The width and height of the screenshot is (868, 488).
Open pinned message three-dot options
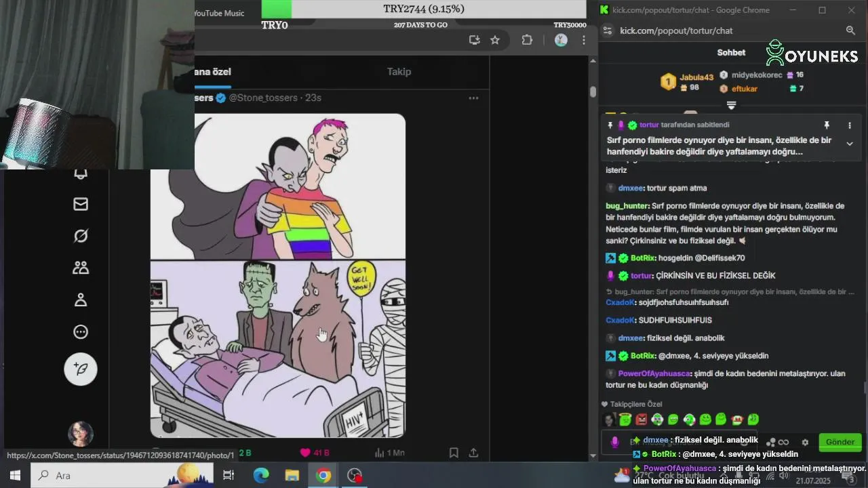[849, 125]
